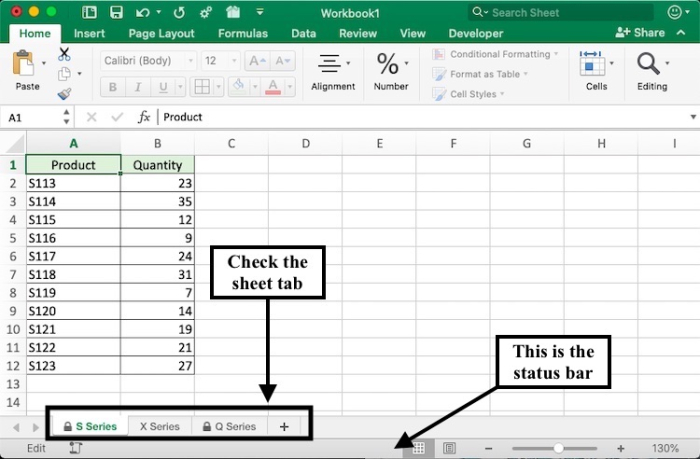Click the Cell Styles icon
Viewport: 700px width, 459px height.
tap(438, 94)
